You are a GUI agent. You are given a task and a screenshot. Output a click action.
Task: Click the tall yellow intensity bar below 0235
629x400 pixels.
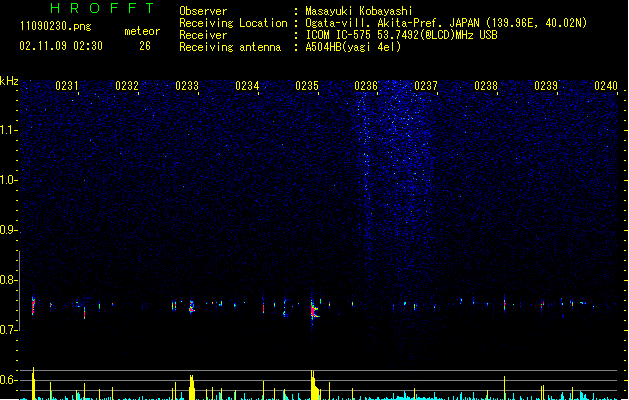(x=314, y=385)
